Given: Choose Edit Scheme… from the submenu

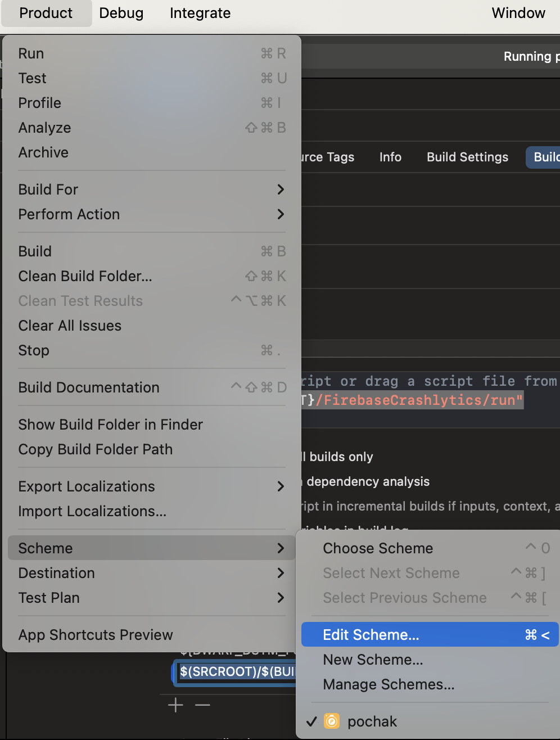Looking at the screenshot, I should [371, 635].
